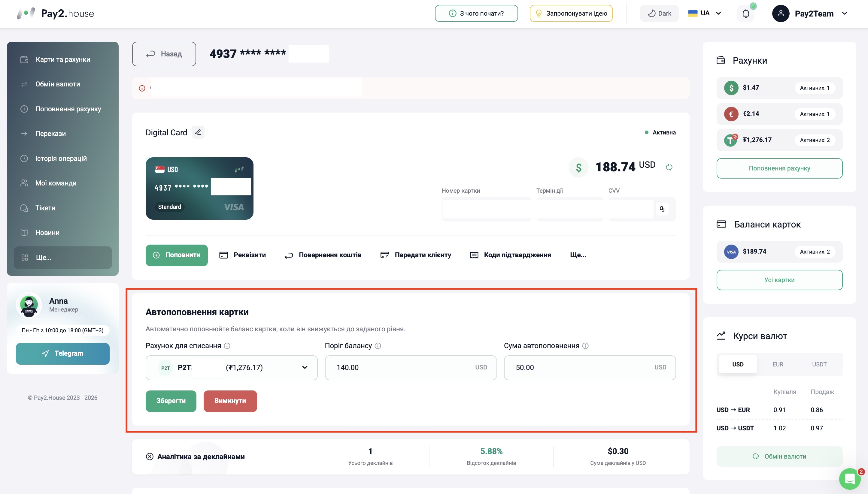Click the copy icon beside the CVV field
This screenshot has height=494, width=868.
click(x=662, y=209)
